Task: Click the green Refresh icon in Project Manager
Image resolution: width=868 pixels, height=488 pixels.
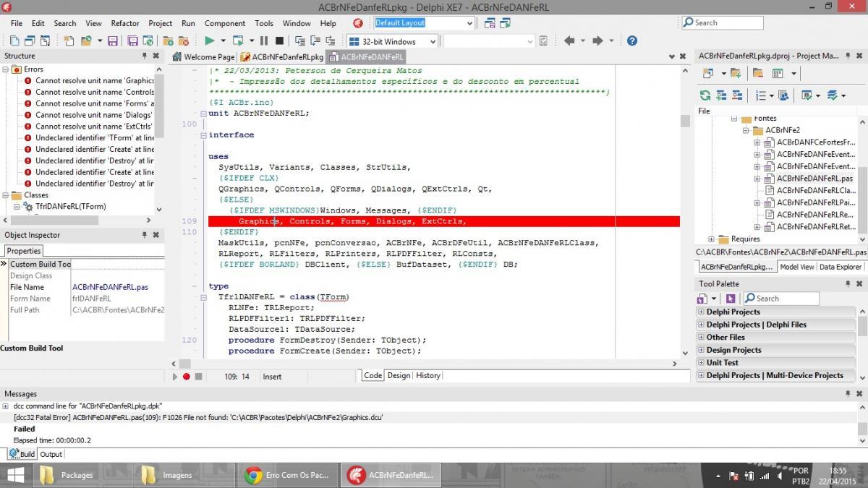Action: coord(705,95)
